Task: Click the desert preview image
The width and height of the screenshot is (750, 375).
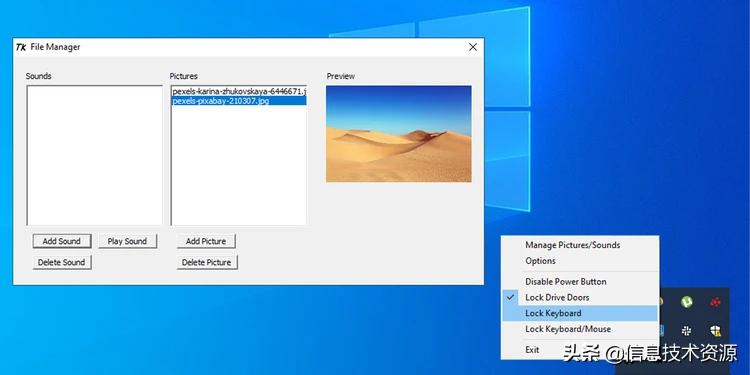Action: click(398, 134)
